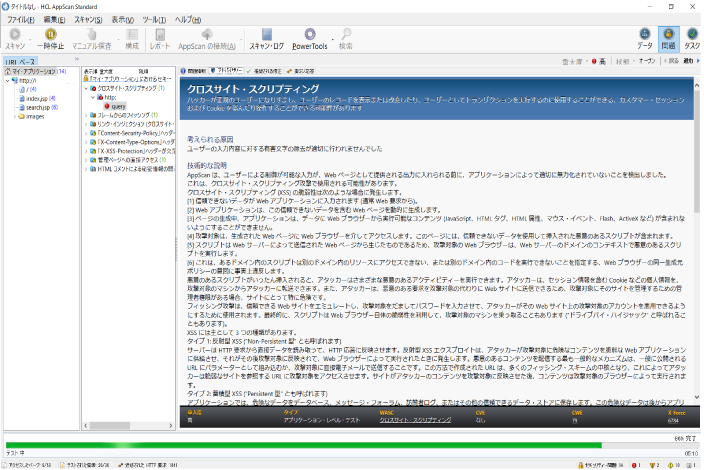704x470 pixels.
Task: Click the medium severity count status icon
Action: pyautogui.click(x=652, y=466)
